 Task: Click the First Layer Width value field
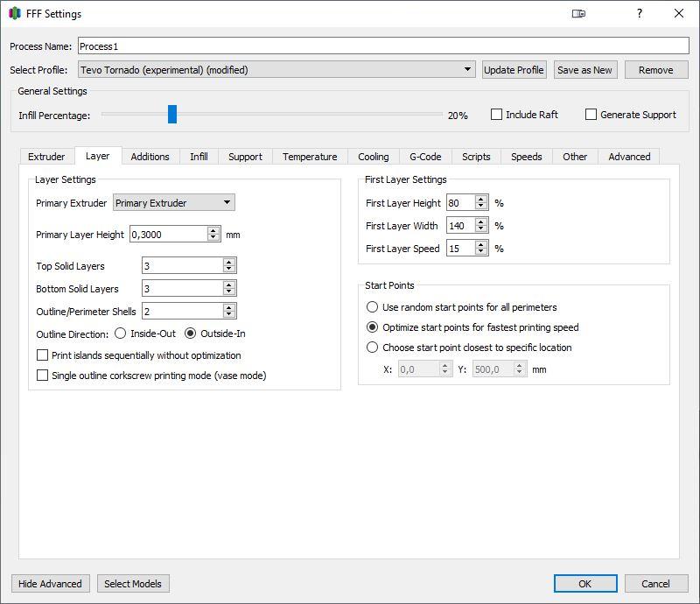461,226
